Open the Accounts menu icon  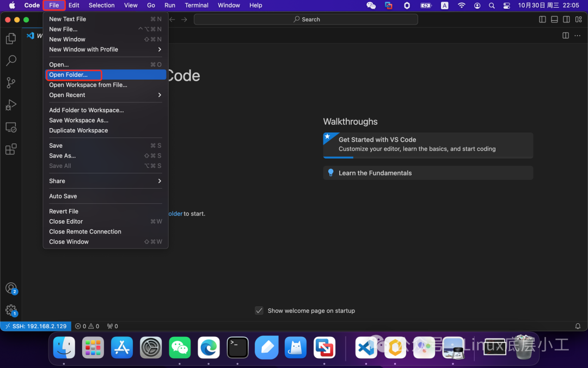pyautogui.click(x=11, y=288)
